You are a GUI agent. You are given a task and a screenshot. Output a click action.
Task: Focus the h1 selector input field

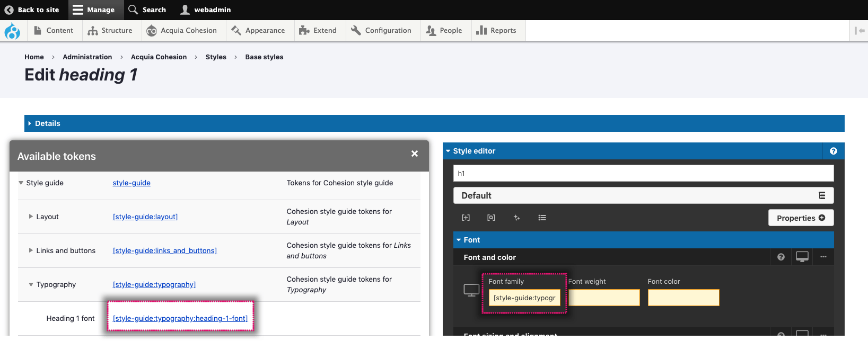[644, 173]
